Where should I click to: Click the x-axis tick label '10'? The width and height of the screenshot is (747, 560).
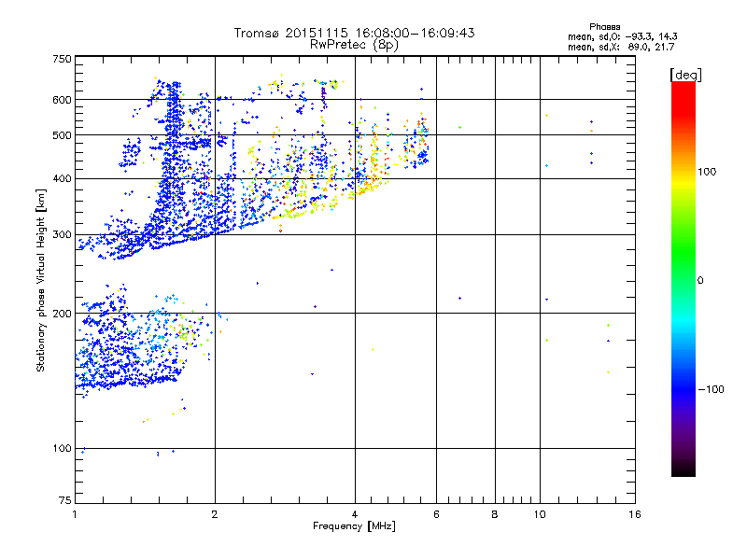(x=540, y=514)
